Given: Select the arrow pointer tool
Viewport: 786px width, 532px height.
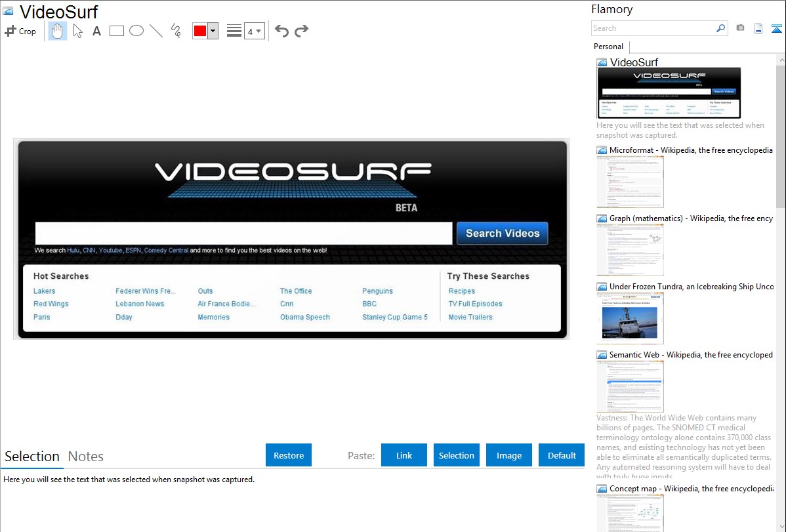Looking at the screenshot, I should (x=77, y=31).
